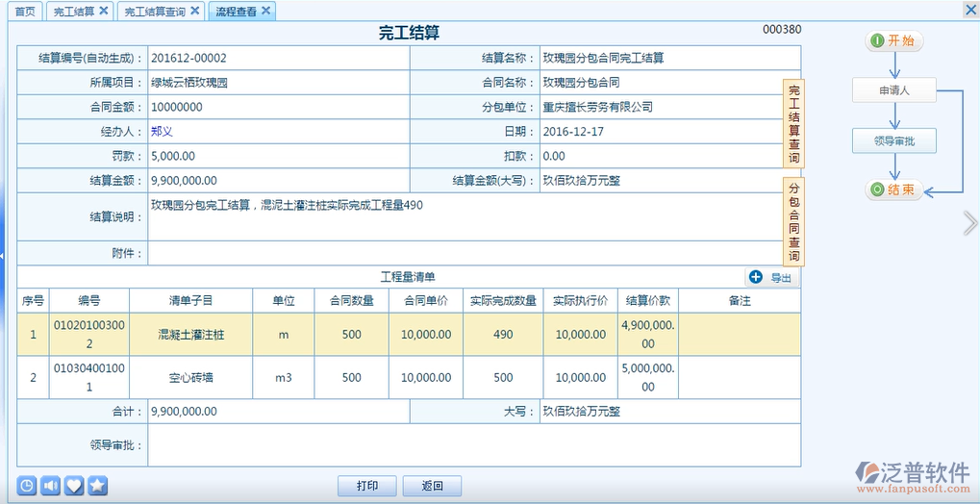Click settlement price 4,900,000.00 cell
Viewport: 980px width, 504px height.
(x=648, y=335)
